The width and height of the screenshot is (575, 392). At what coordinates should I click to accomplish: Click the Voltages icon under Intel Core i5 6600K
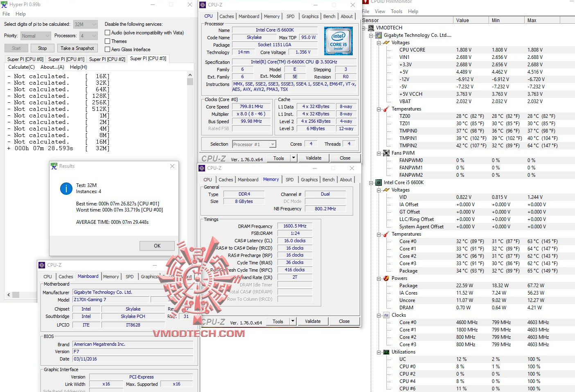pos(386,190)
